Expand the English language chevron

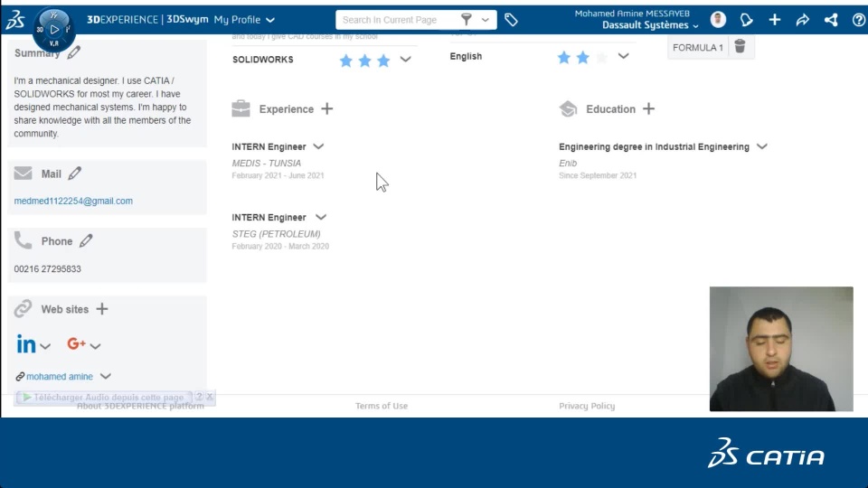point(623,56)
